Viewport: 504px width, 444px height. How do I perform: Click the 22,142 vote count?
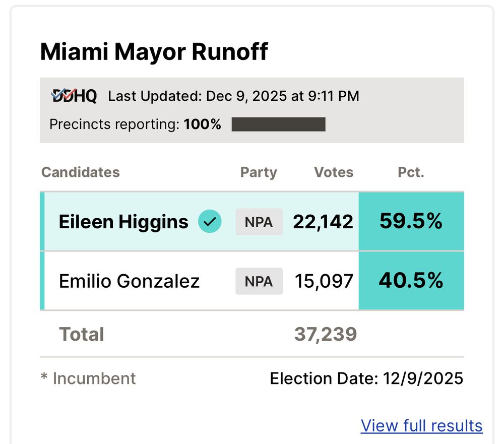tap(323, 222)
